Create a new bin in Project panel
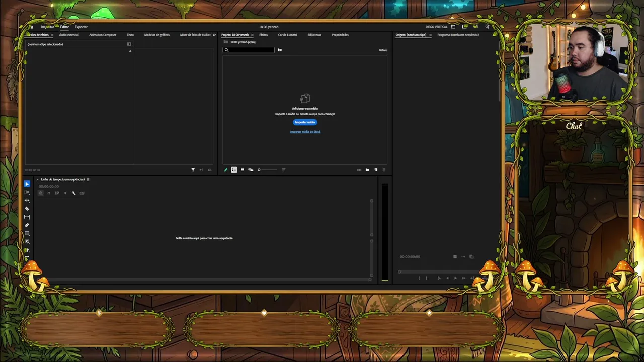This screenshot has width=644, height=362. pos(367,170)
